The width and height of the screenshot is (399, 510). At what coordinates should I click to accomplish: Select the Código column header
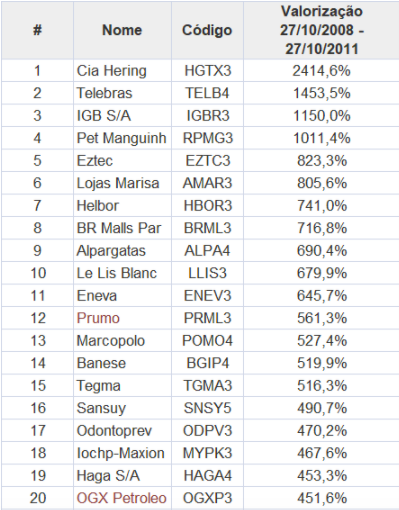(207, 30)
